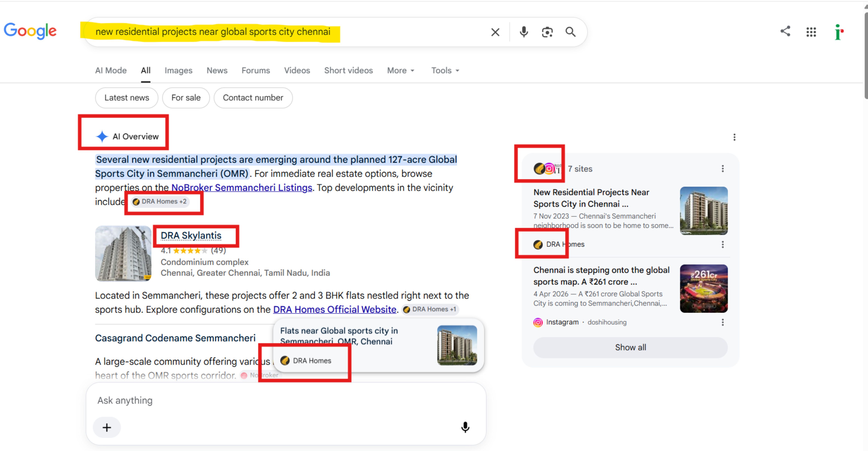
Task: Click into the Ask anything input field
Action: pyautogui.click(x=286, y=400)
